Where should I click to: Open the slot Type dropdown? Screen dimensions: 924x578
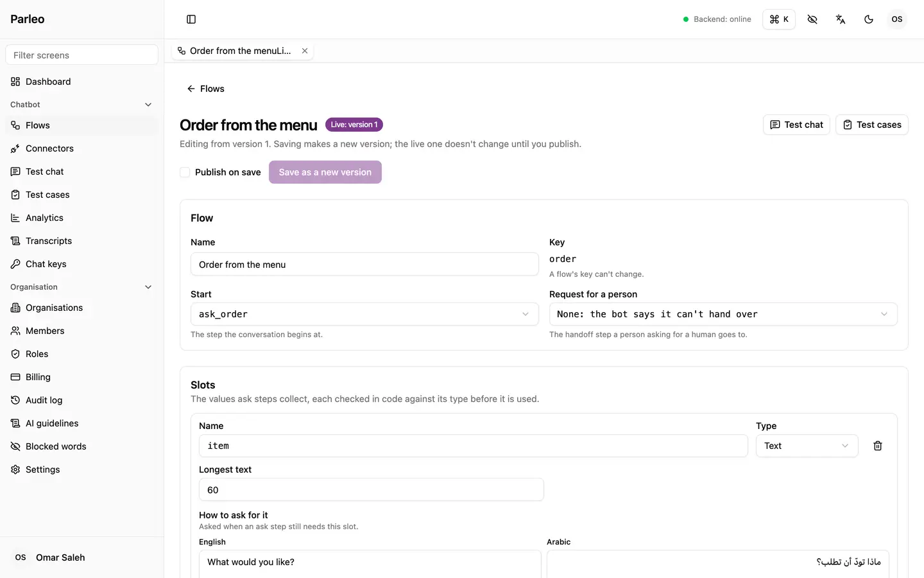pos(807,446)
